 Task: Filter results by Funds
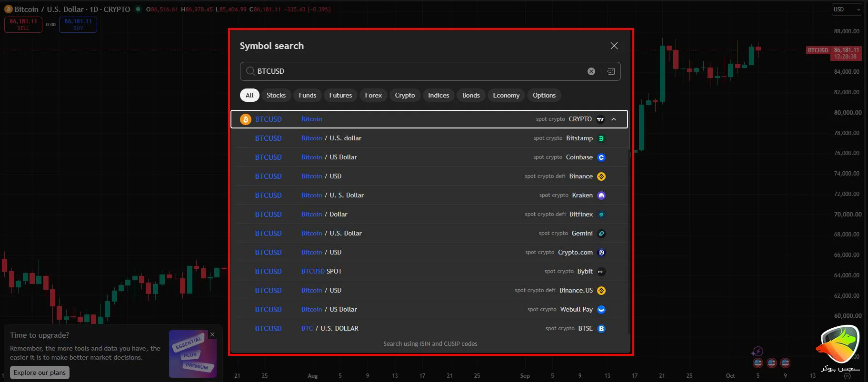[x=308, y=95]
